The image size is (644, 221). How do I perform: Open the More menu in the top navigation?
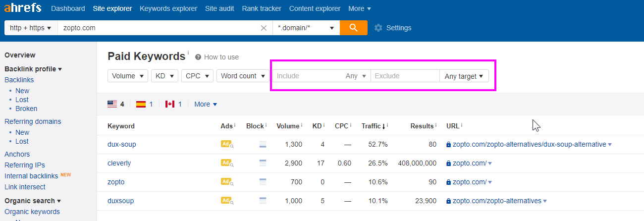(x=360, y=8)
